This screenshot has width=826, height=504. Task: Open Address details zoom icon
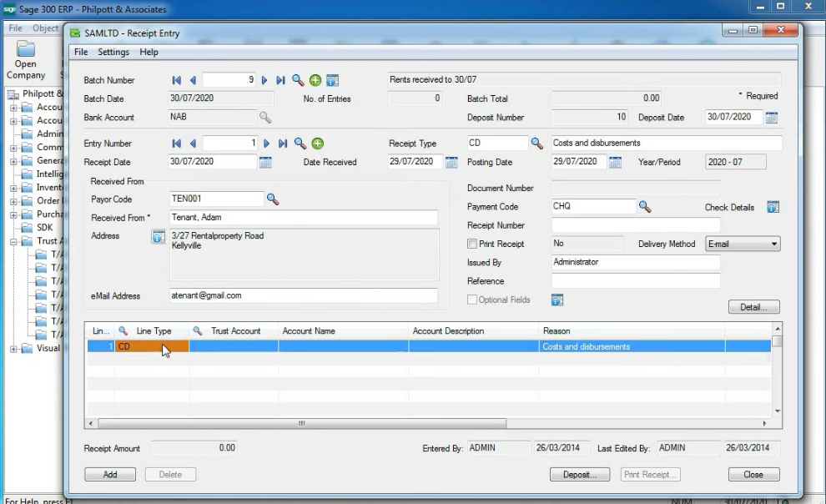[158, 237]
